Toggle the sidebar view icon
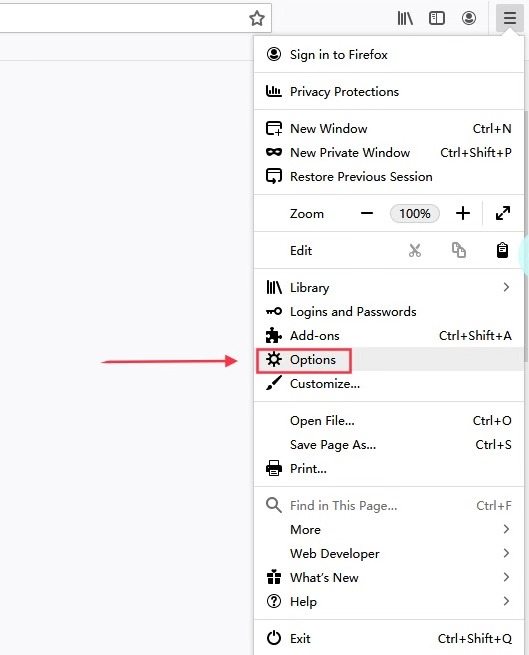 [x=437, y=18]
